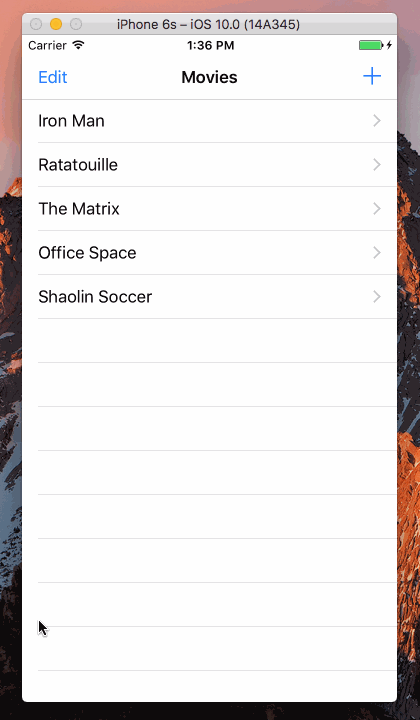The width and height of the screenshot is (420, 720).
Task: Click the charging bolt icon beside battery
Action: pos(389,45)
